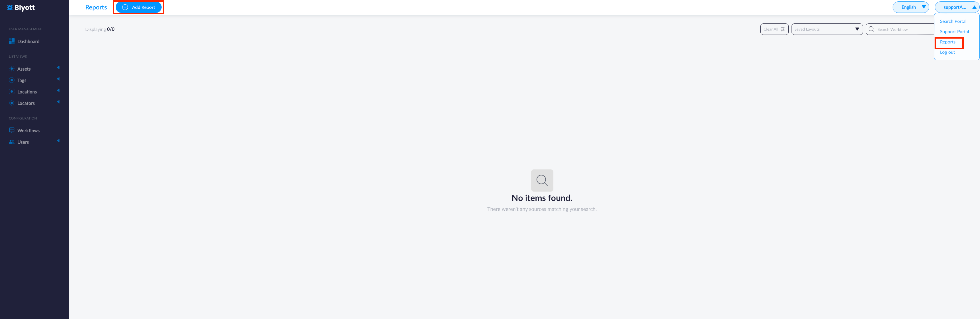Click the Locators sidebar icon
Screen dimensions: 980x319
click(x=12, y=103)
